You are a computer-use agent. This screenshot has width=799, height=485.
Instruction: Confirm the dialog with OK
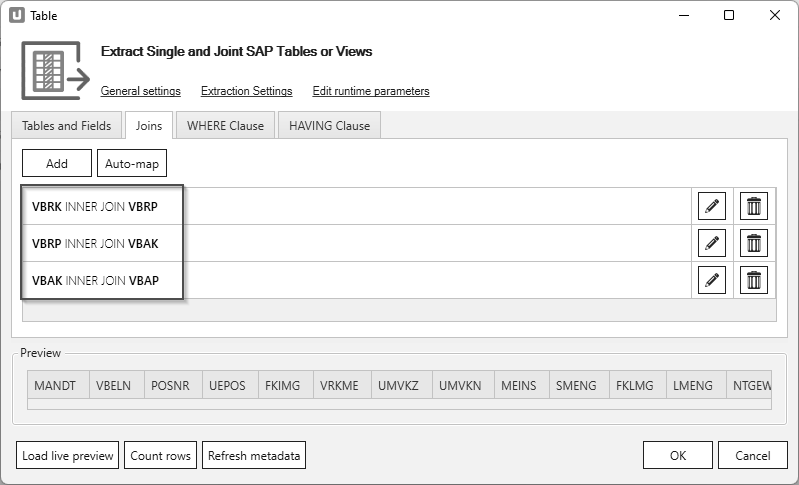677,456
